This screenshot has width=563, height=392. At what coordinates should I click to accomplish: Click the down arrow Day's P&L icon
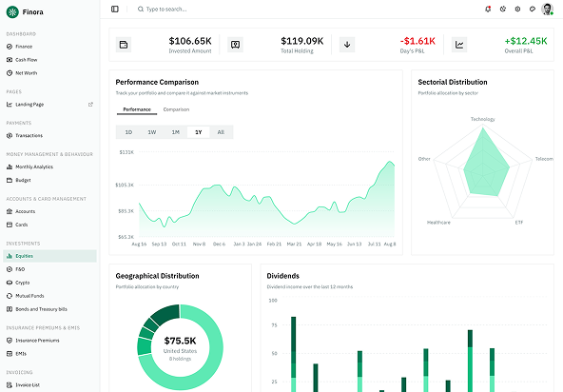(x=347, y=45)
